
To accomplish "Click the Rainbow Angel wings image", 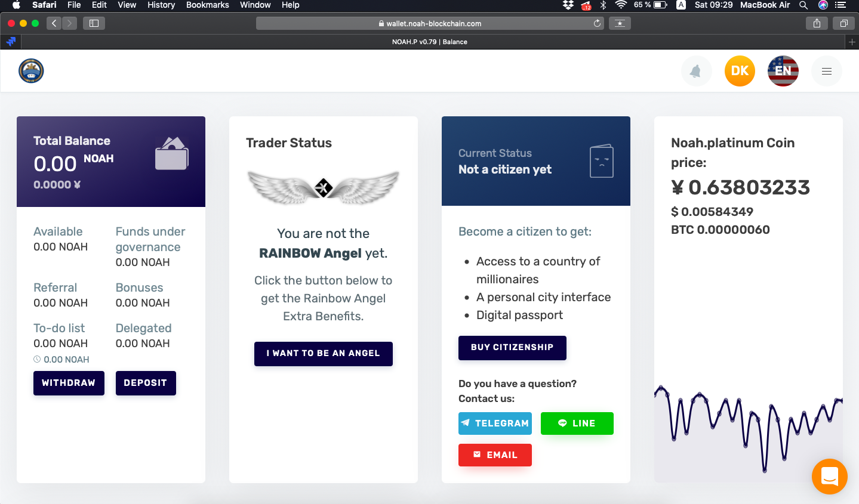I will click(x=324, y=187).
